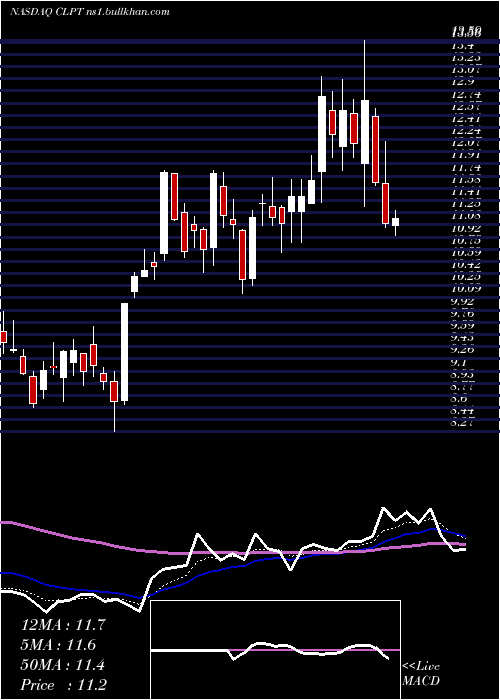Click the MACD inset chart box
This screenshot has height=700, width=500.
pos(275,650)
